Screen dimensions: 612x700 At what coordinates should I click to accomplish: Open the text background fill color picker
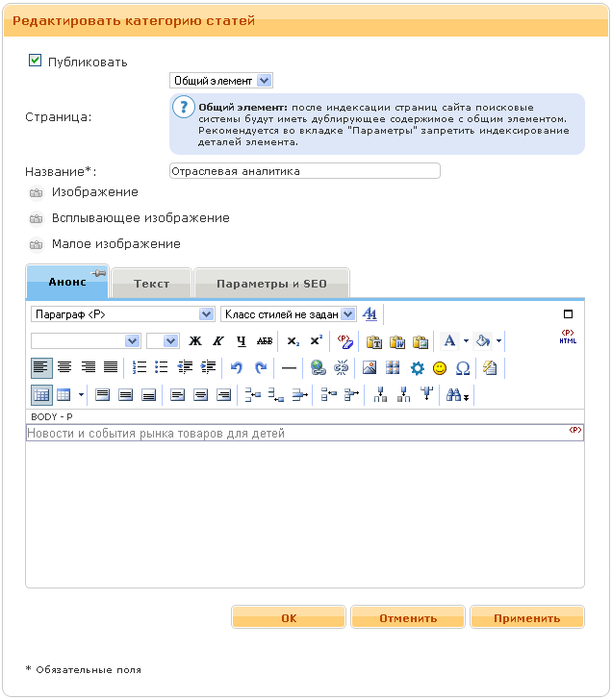484,341
